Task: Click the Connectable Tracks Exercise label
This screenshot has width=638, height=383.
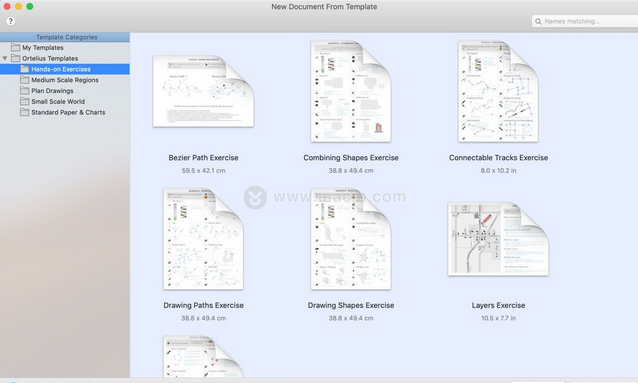Action: [x=498, y=158]
